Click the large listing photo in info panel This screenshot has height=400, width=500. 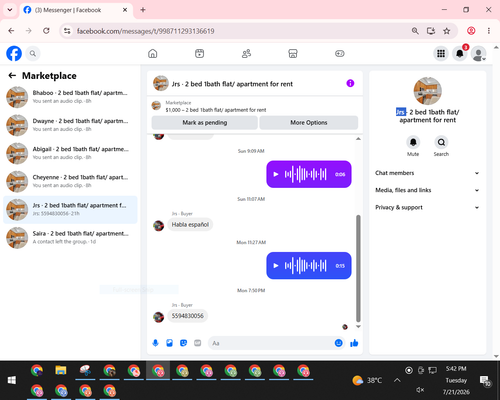428,91
